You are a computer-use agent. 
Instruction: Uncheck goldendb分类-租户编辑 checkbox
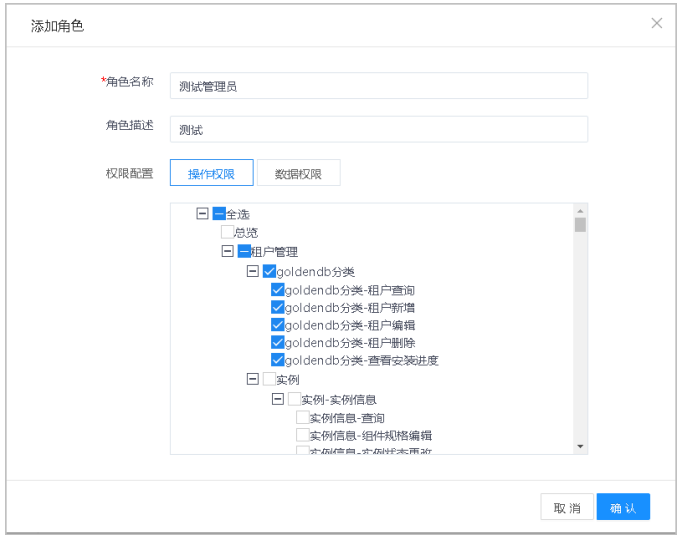278,324
